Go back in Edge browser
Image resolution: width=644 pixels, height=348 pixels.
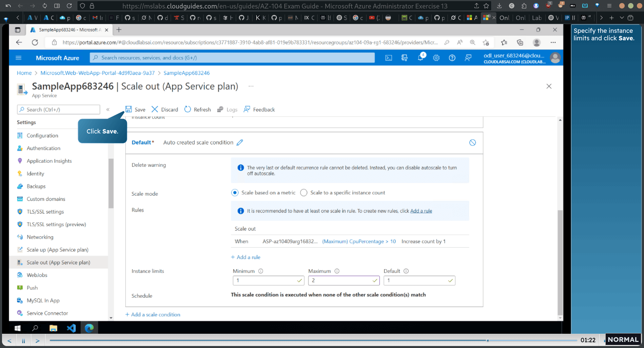point(19,42)
